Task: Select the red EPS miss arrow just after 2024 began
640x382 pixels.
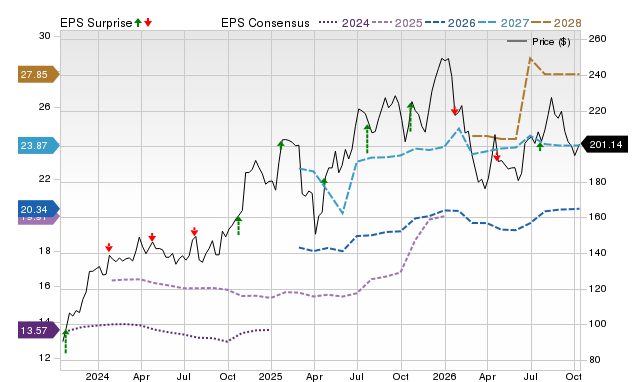Action: (109, 247)
